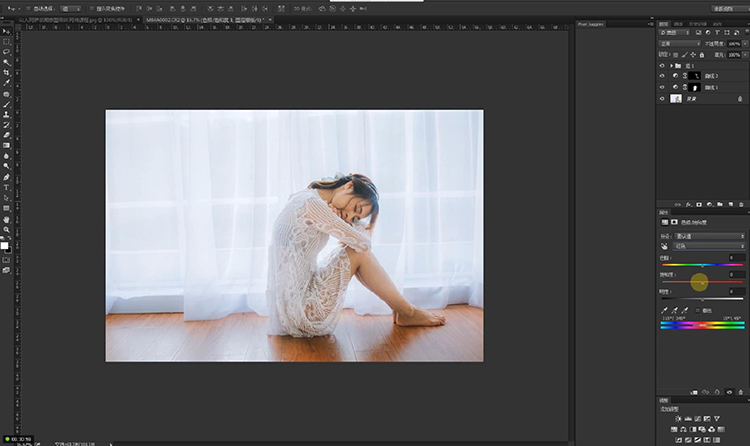Click the Hue slider handle

702,266
